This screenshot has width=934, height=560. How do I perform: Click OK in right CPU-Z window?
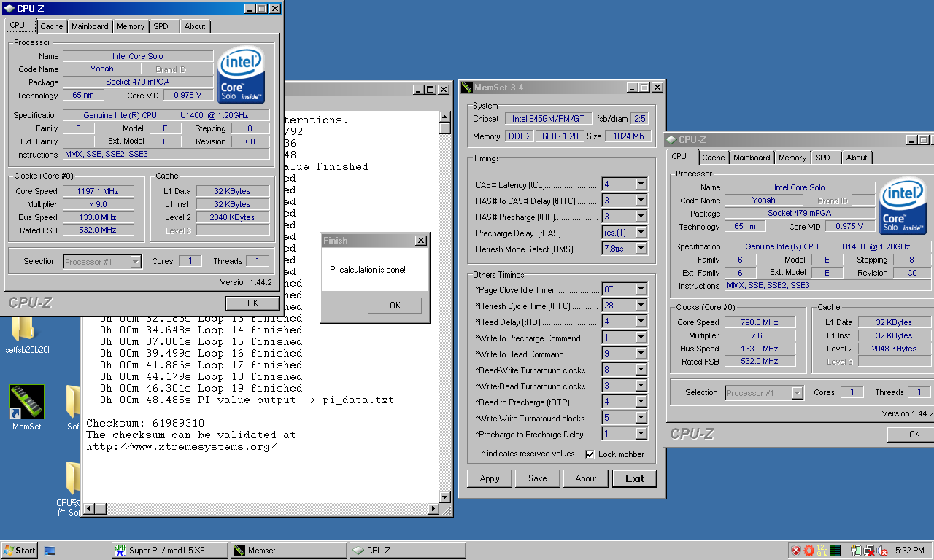pos(911,435)
